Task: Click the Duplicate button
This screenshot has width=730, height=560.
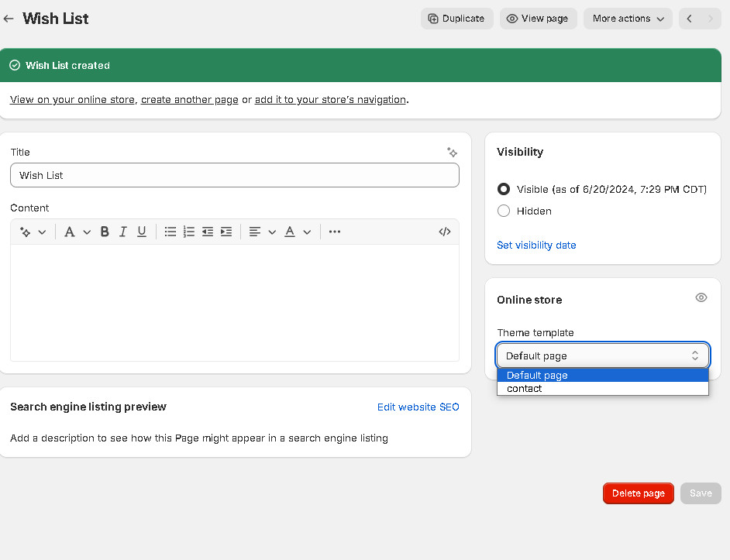Action: (x=456, y=19)
